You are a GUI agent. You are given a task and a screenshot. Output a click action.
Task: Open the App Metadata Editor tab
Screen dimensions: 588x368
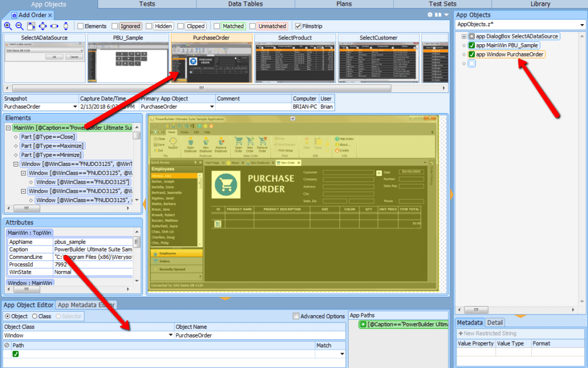click(86, 305)
